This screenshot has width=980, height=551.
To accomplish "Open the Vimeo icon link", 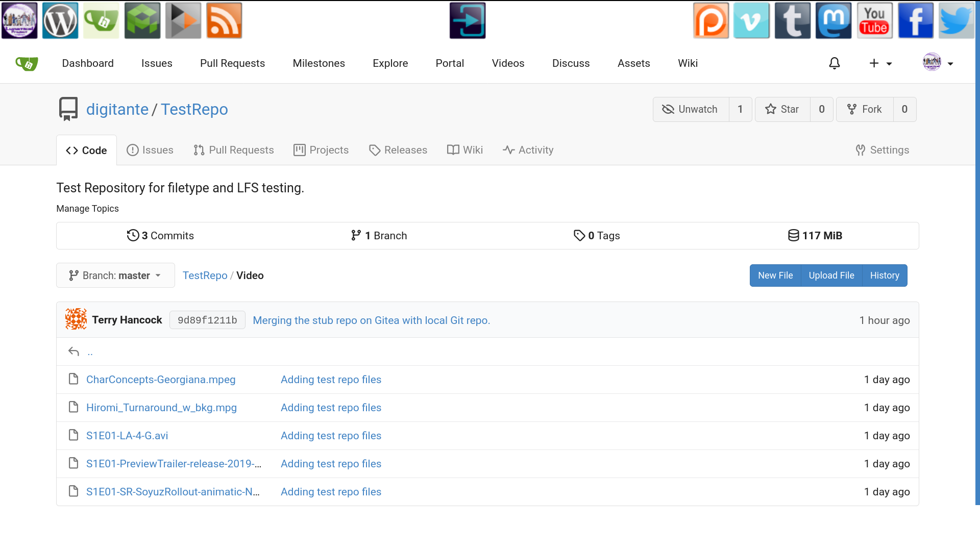I will pos(751,20).
